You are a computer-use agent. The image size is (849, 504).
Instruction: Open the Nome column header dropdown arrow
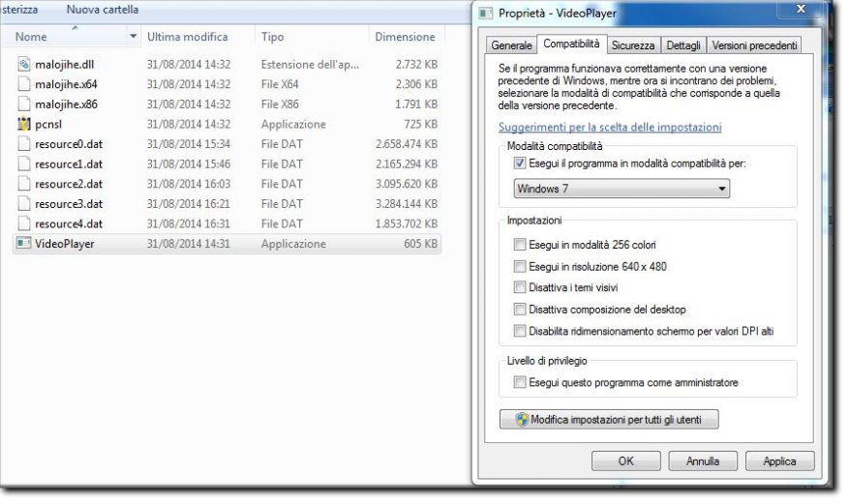click(134, 37)
